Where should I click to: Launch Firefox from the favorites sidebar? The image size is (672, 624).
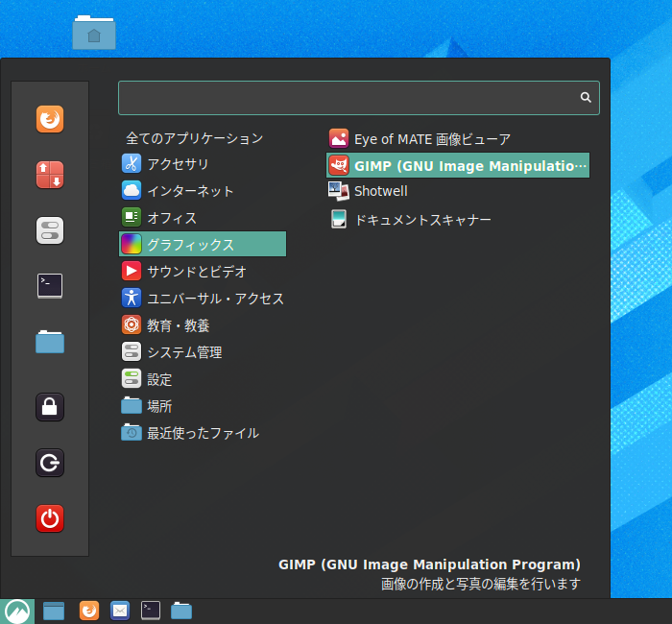point(50,119)
